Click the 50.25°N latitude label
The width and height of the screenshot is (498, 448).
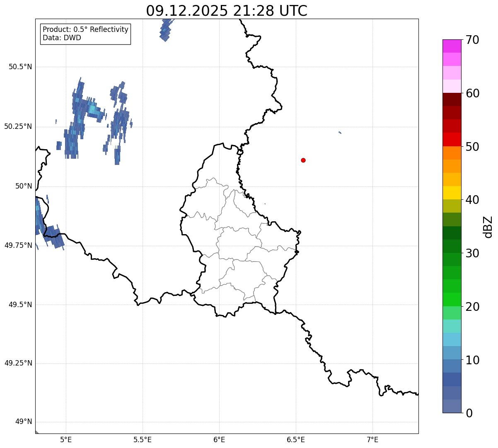(18, 126)
